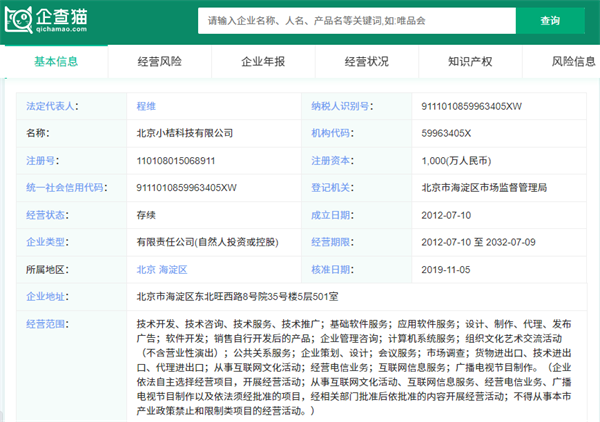
Task: Switch to the 基本信息 tab
Action: 56,61
